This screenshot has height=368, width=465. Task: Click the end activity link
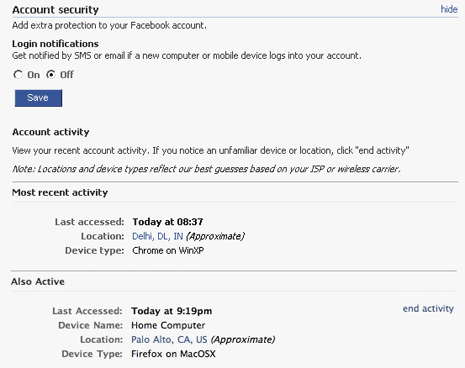point(428,309)
